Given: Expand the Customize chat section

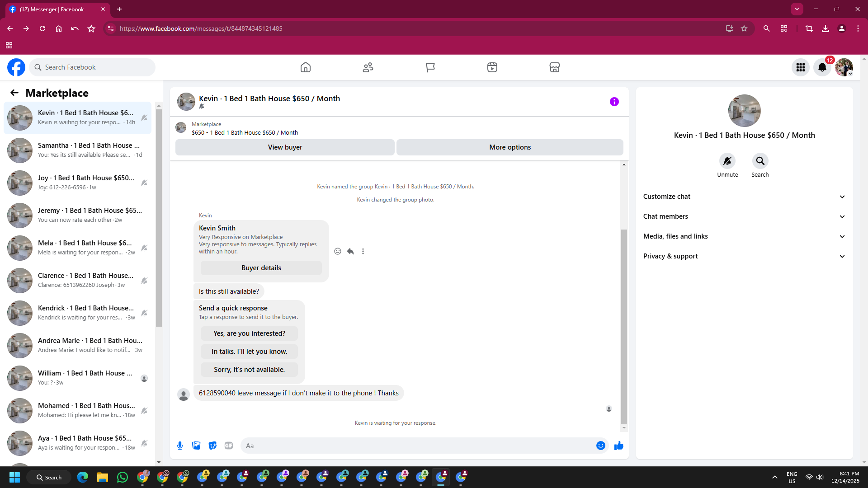Looking at the screenshot, I should point(744,197).
